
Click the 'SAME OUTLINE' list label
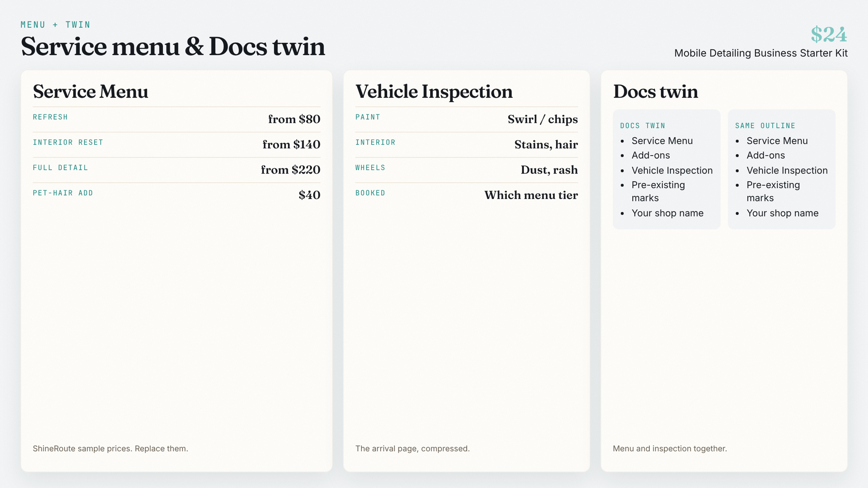click(x=765, y=126)
